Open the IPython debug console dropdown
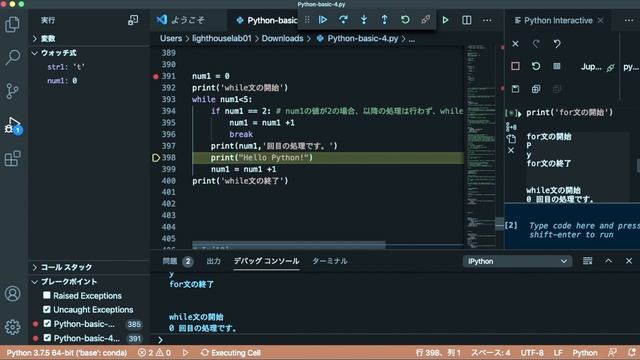The width and height of the screenshot is (640, 360). coord(517,261)
